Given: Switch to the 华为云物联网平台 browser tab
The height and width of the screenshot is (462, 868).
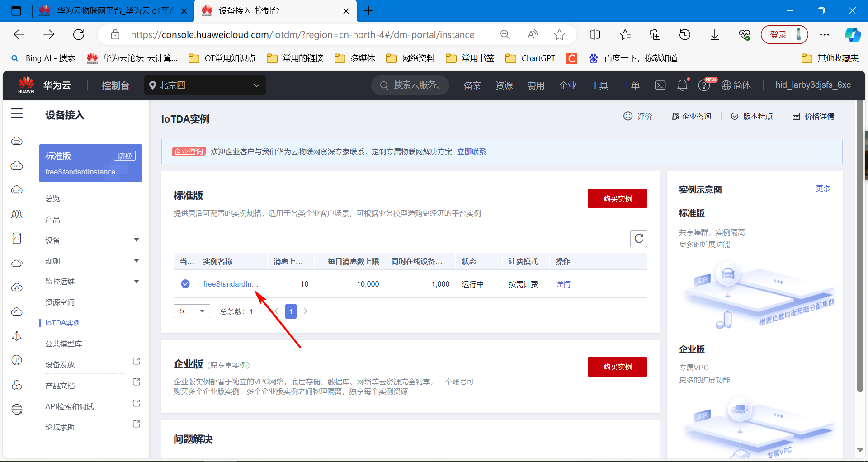Looking at the screenshot, I should click(x=112, y=11).
